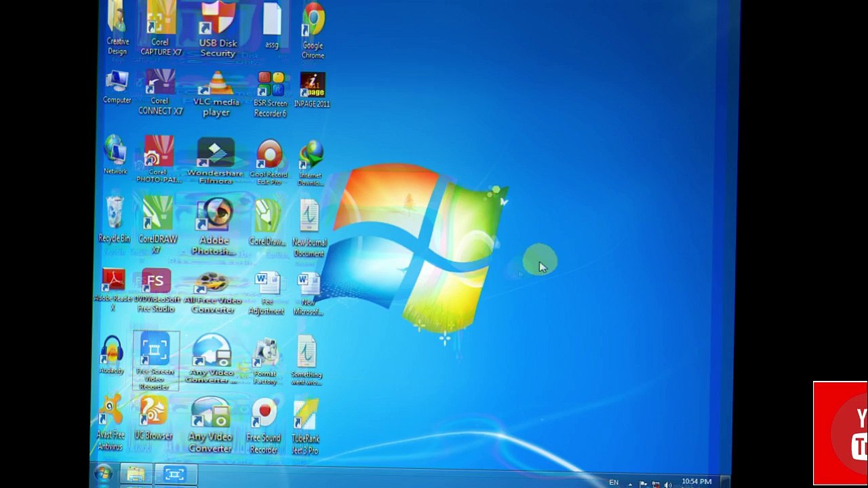This screenshot has width=868, height=488.
Task: Click the Show desktop button
Action: [725, 483]
